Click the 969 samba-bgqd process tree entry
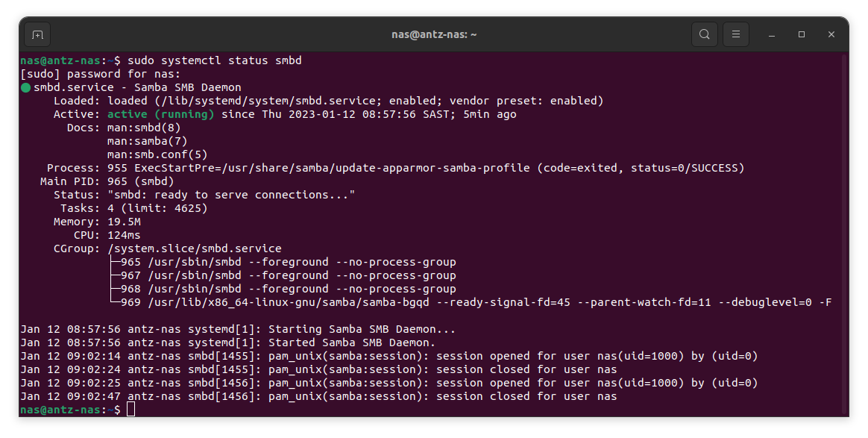Image resolution: width=868 pixels, height=438 pixels. pos(470,302)
